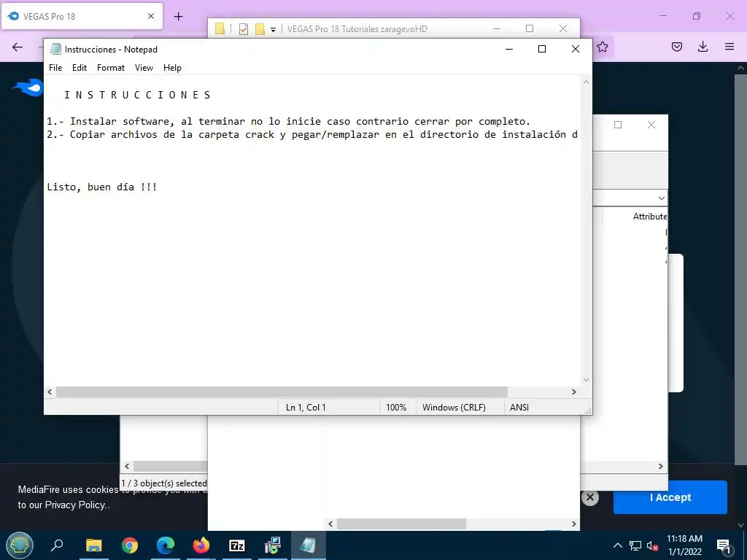
Task: Click the Explorer horizontal scrollbar thumb
Action: click(x=402, y=524)
